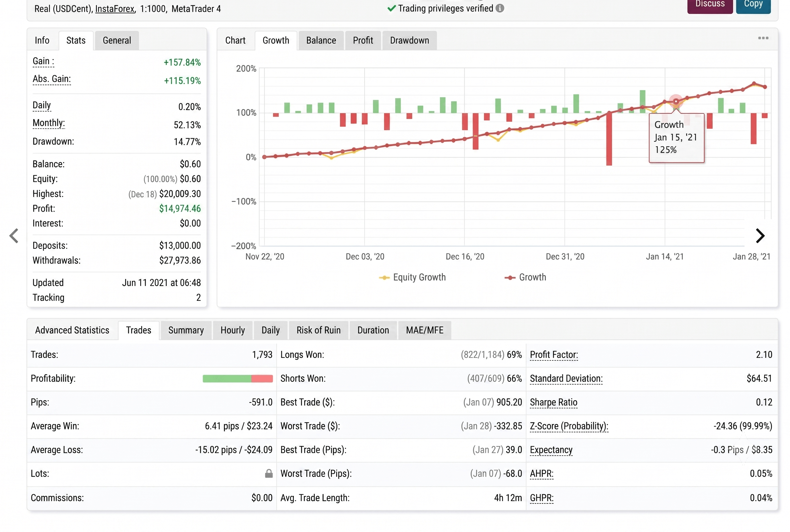This screenshot has width=790, height=532.
Task: Open the Drawdown chart tab
Action: tap(409, 41)
